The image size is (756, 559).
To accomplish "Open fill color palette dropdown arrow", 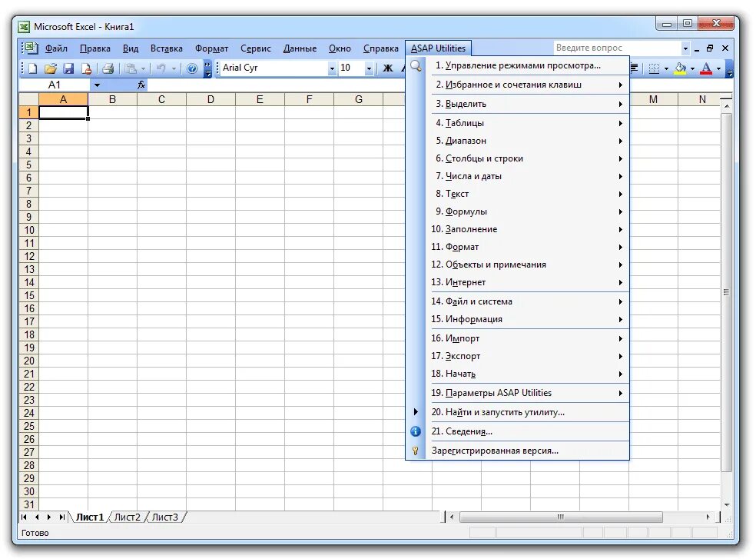I will click(692, 69).
